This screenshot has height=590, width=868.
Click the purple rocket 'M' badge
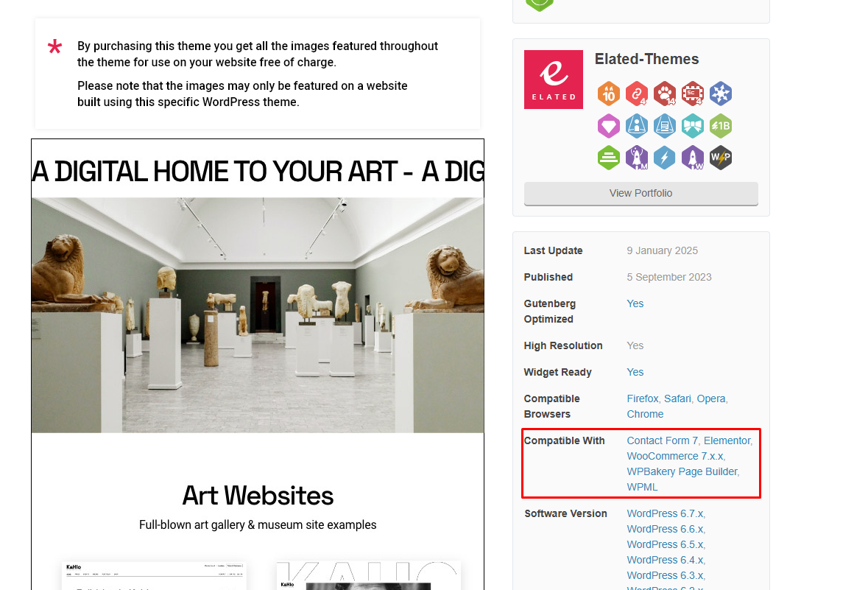[637, 158]
